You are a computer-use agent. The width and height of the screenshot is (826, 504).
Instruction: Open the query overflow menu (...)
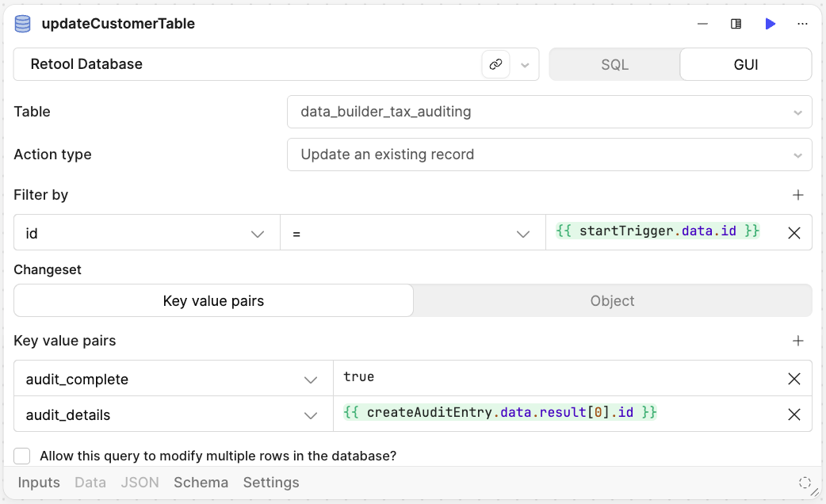click(x=803, y=24)
